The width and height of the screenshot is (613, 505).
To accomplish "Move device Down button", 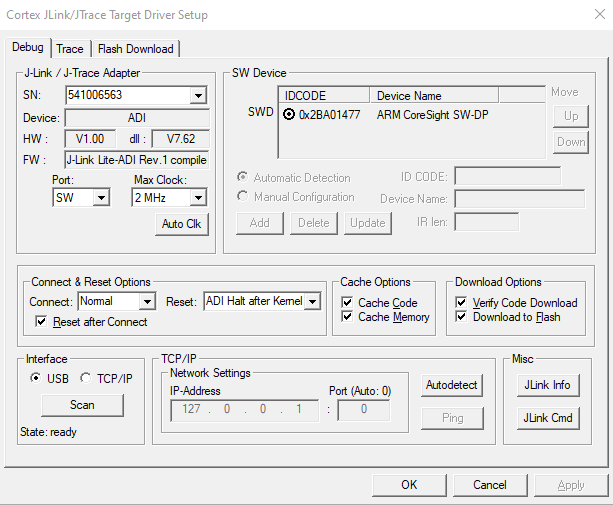I will [x=571, y=142].
